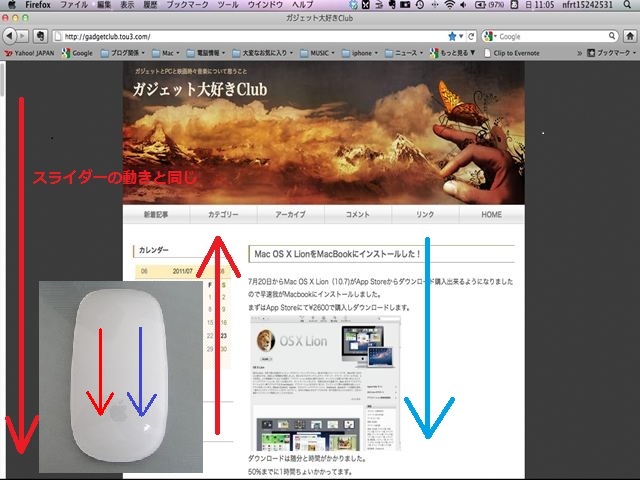The height and width of the screenshot is (480, 640).
Task: Click the Evernote elephant toolbar icon
Action: (40, 36)
